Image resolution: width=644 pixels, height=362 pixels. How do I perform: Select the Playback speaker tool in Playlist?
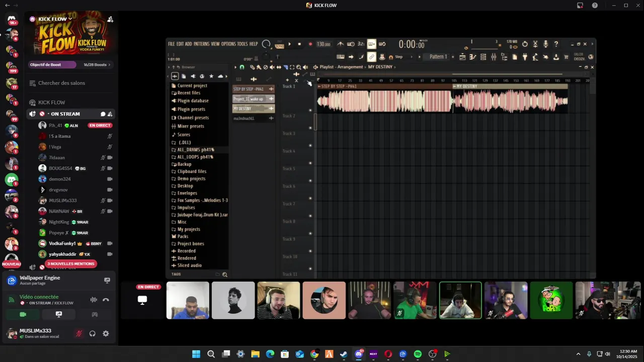click(x=305, y=67)
